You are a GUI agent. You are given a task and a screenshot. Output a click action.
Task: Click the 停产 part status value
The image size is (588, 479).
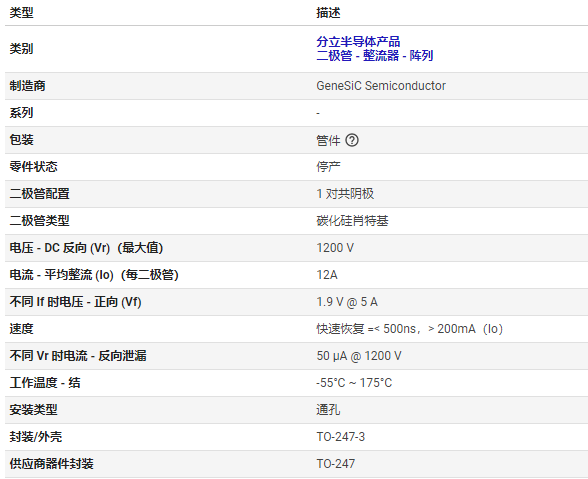(328, 167)
